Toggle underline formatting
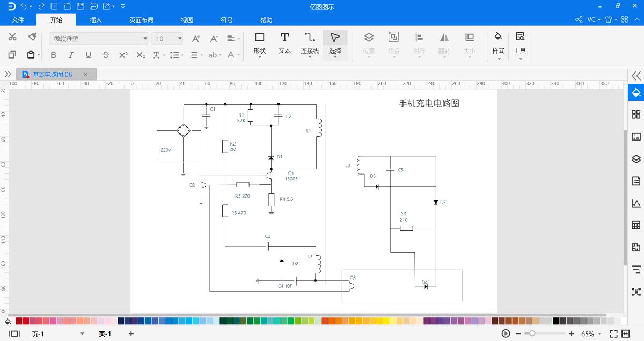 [88, 55]
